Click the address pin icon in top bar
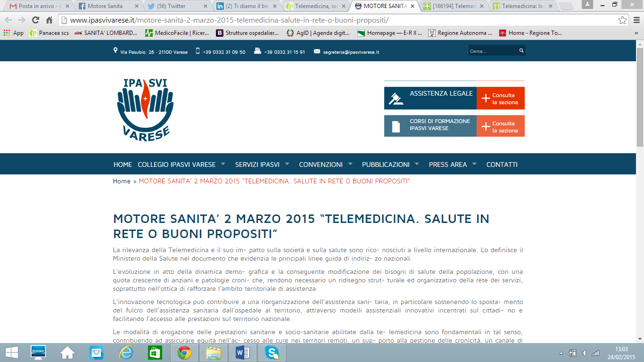 [x=116, y=50]
